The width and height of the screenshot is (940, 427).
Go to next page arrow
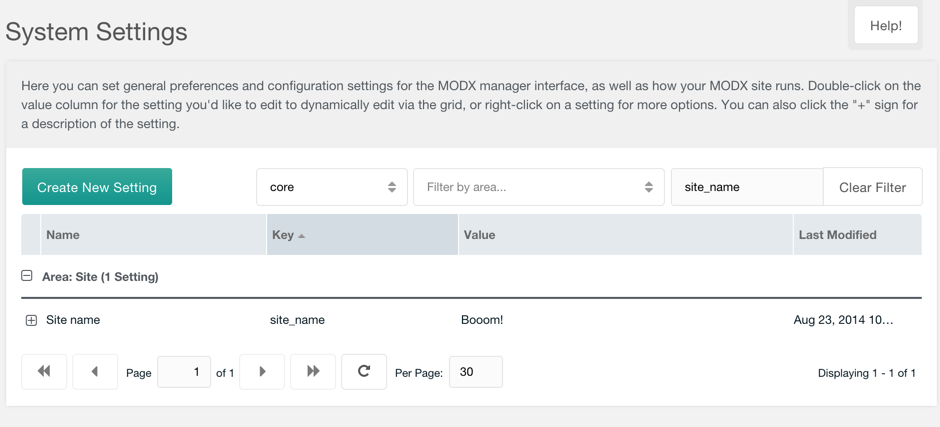[x=262, y=372]
